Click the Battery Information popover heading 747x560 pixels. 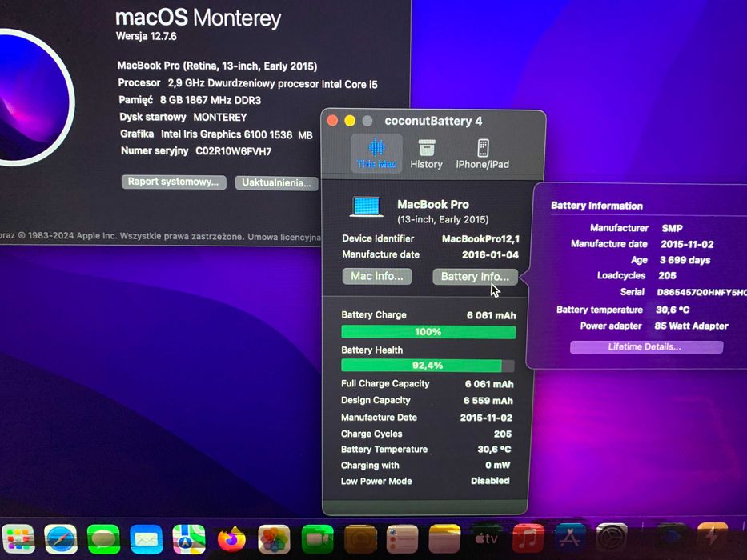(597, 206)
